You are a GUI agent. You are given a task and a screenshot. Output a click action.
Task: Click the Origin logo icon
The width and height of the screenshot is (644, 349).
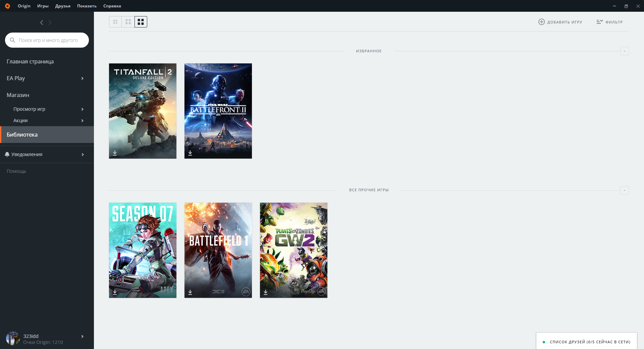(7, 6)
